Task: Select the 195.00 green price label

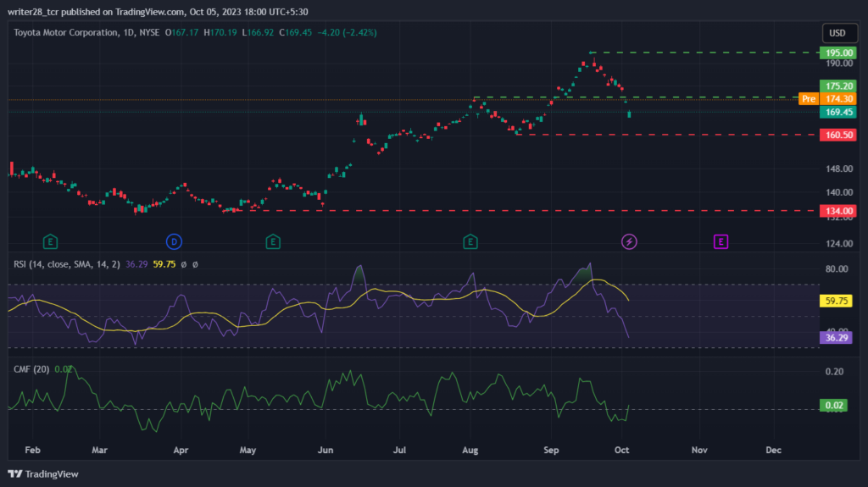Action: click(838, 53)
